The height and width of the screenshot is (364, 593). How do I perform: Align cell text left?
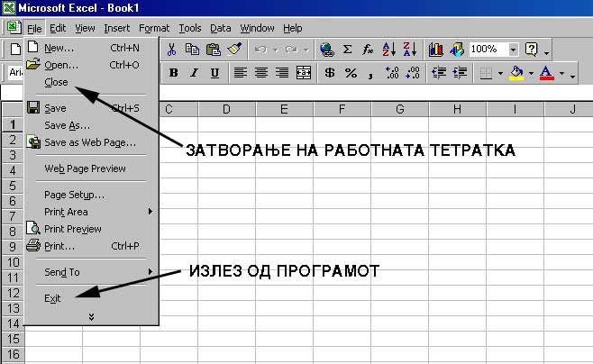point(240,73)
